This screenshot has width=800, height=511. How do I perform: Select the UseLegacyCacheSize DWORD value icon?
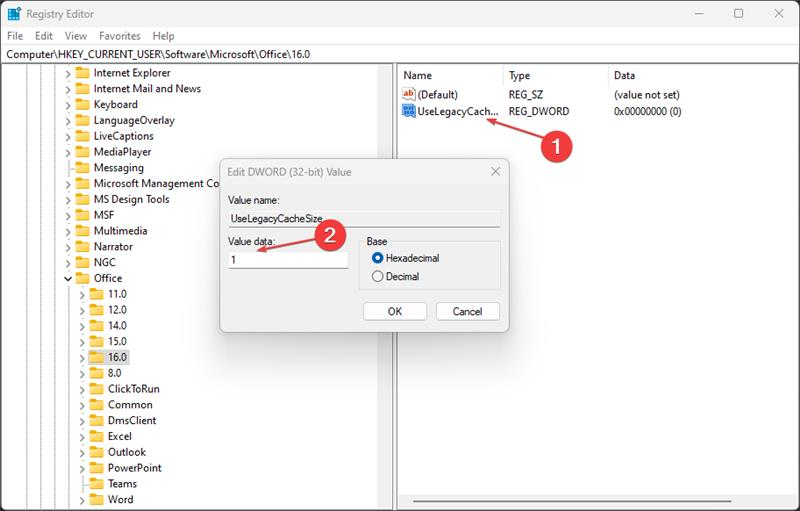pyautogui.click(x=408, y=111)
